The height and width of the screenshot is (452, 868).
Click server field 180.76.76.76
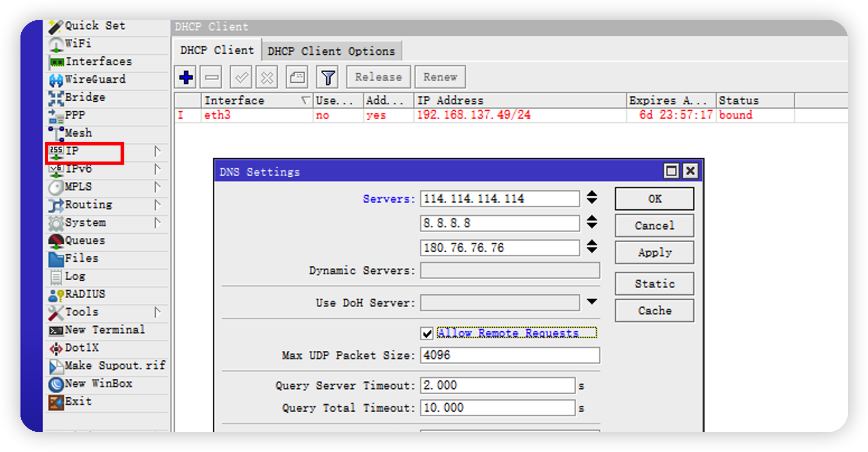click(x=500, y=248)
